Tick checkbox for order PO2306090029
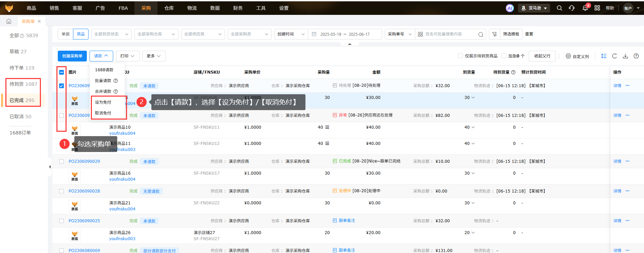The height and width of the screenshot is (253, 644). click(61, 161)
